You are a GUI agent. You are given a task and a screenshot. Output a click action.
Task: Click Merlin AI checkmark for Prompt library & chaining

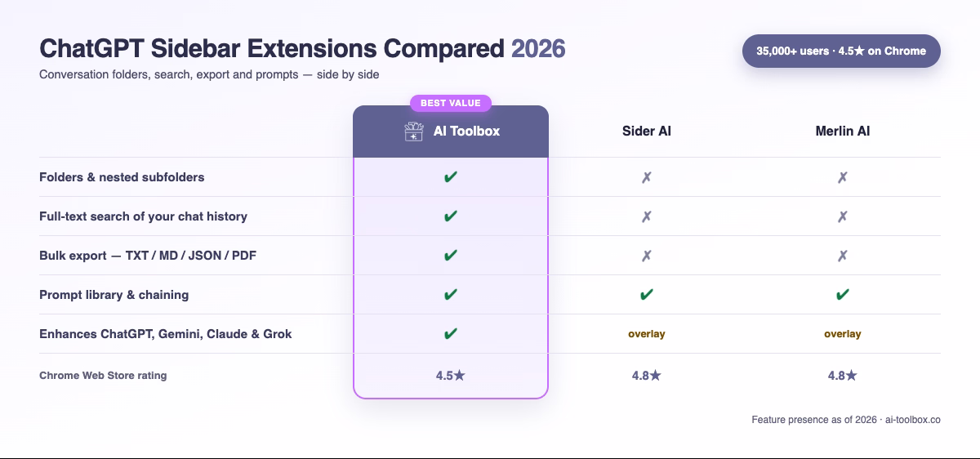843,295
